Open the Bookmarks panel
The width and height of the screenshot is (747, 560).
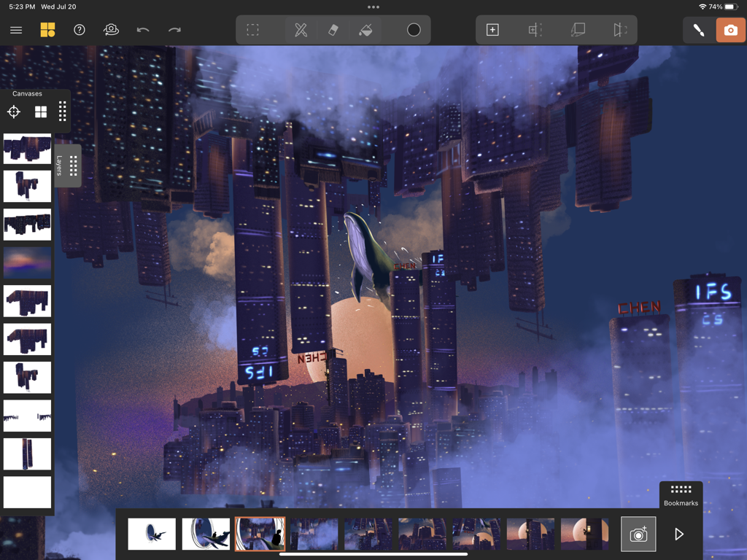click(x=681, y=490)
